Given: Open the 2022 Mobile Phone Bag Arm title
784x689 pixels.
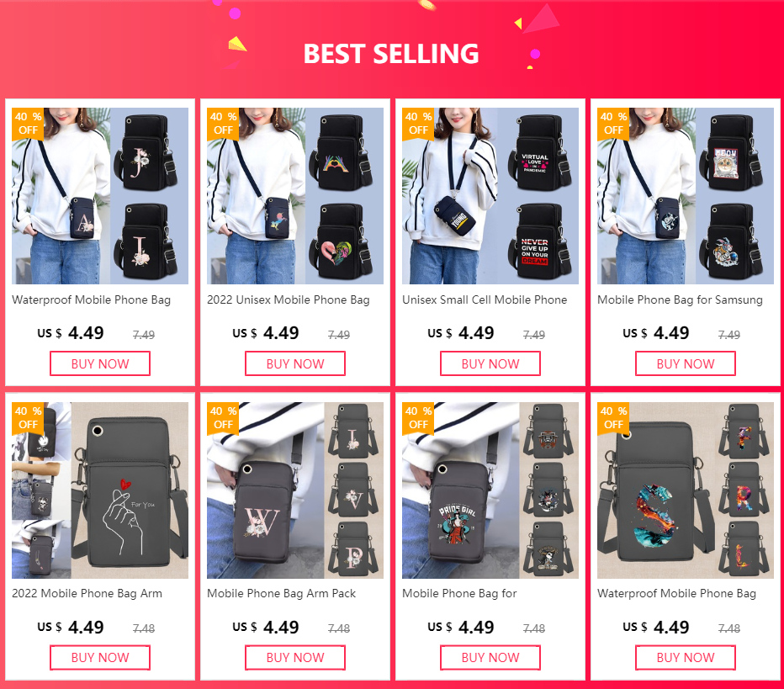Looking at the screenshot, I should tap(87, 593).
